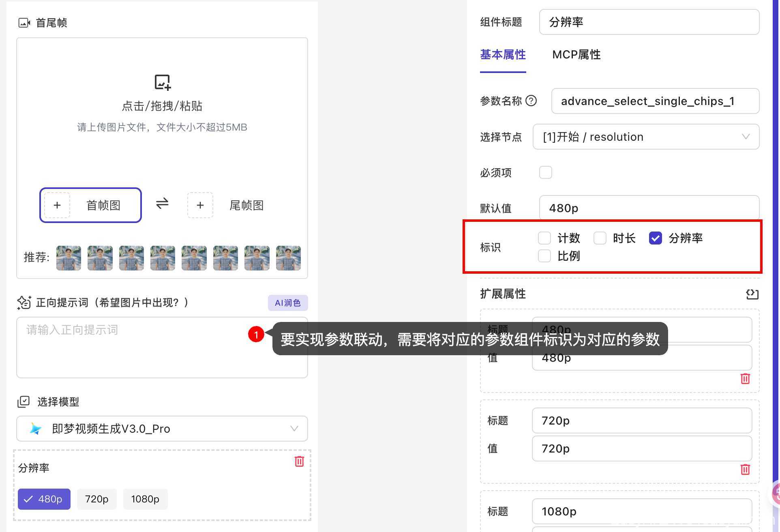Enable the 必须项 checkbox
Viewport: 780px width, 532px height.
545,172
